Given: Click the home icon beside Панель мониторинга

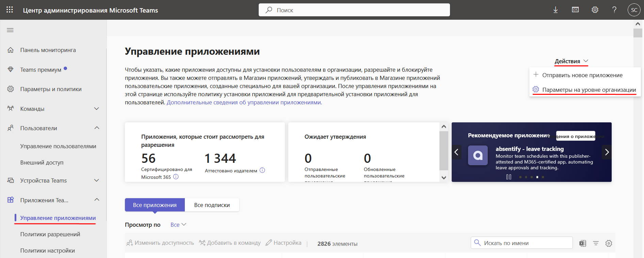Looking at the screenshot, I should coord(11,50).
